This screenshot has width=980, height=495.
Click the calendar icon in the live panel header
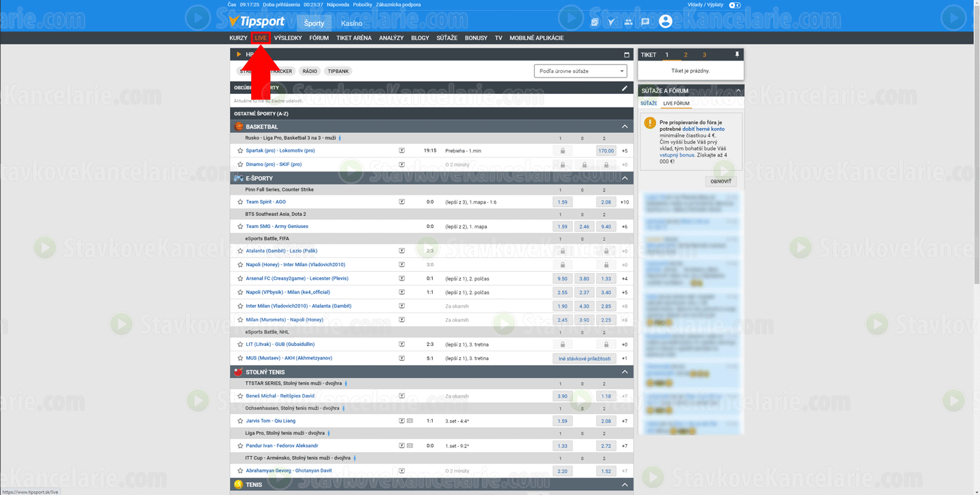point(627,54)
